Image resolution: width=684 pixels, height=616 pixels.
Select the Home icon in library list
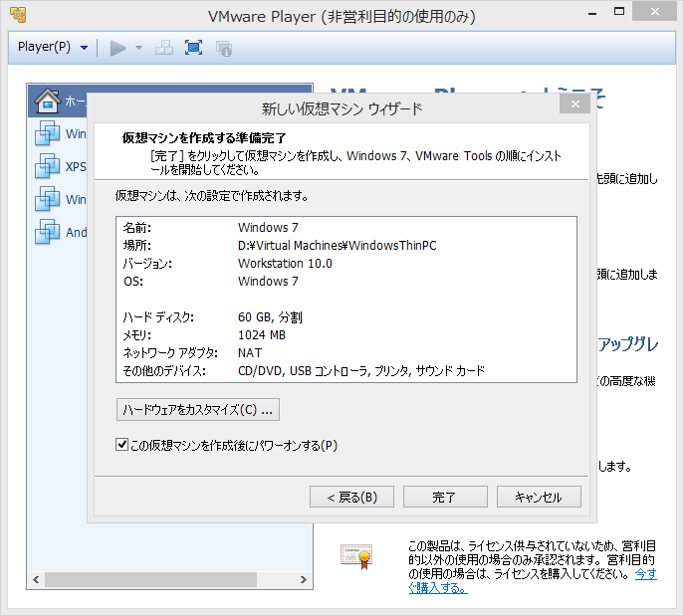pyautogui.click(x=47, y=101)
